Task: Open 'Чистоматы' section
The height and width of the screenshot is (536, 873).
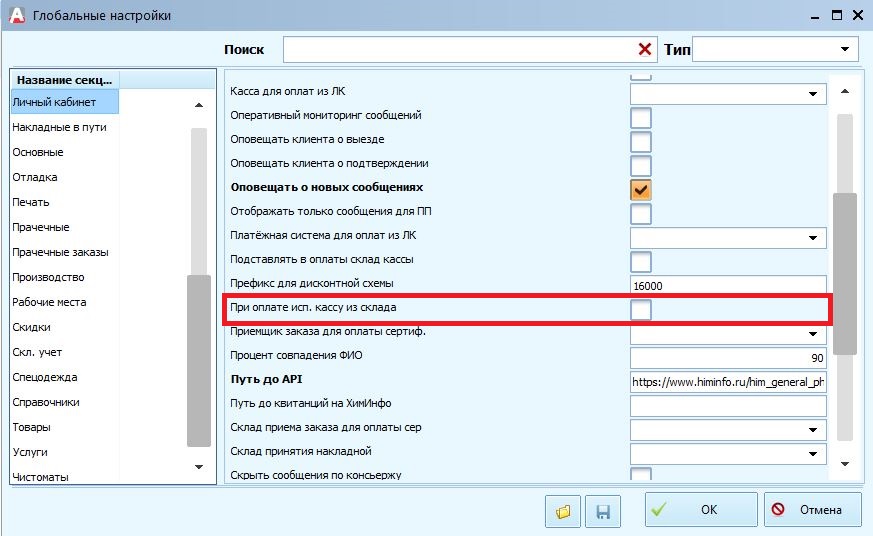Action: (x=40, y=477)
